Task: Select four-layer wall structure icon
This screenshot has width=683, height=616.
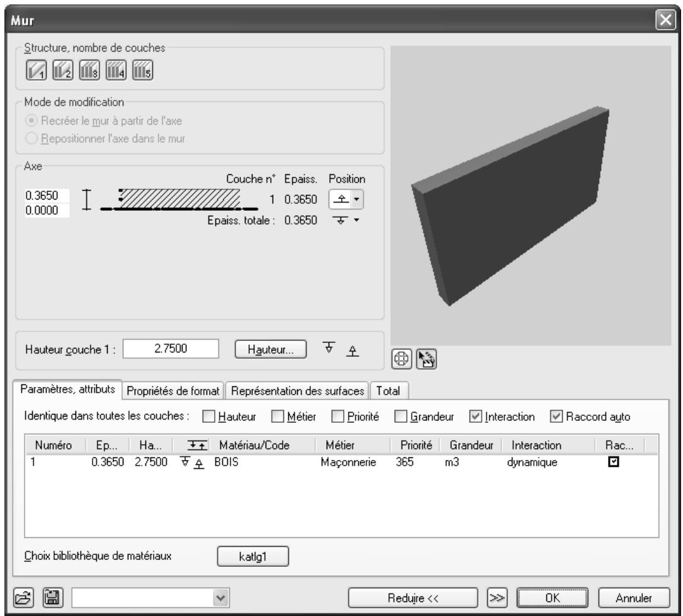Action: (x=116, y=70)
